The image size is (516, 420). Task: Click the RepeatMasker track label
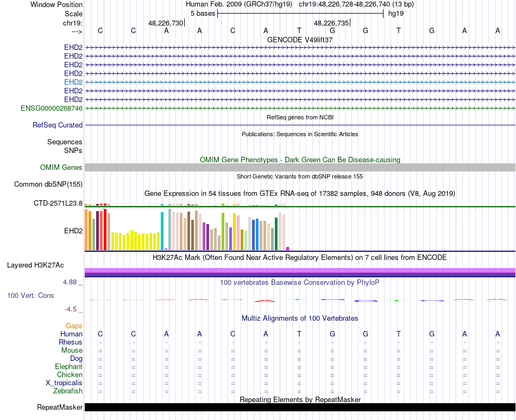[x=60, y=407]
